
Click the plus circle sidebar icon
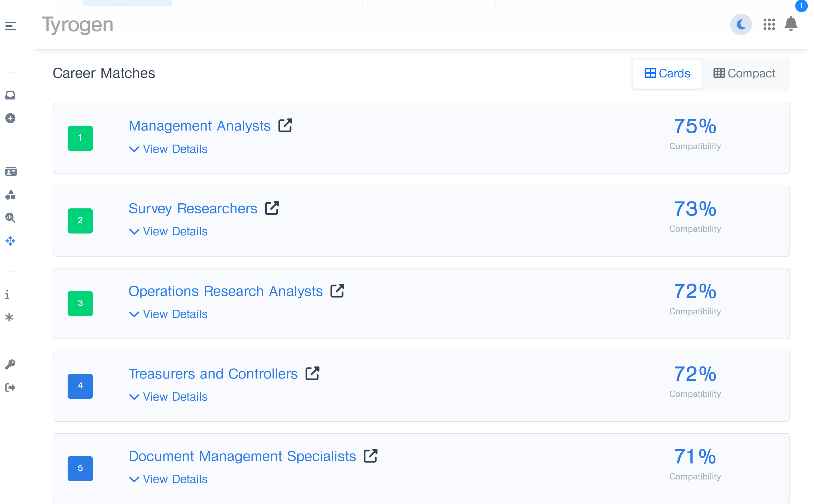coord(10,118)
